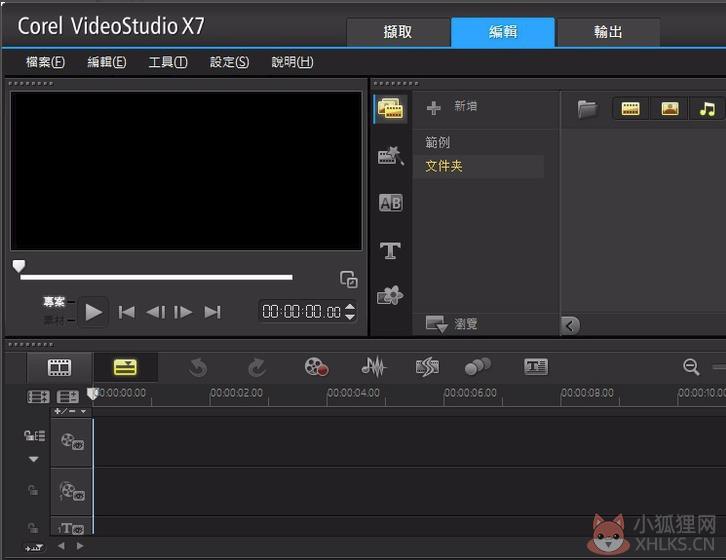Image resolution: width=726 pixels, height=560 pixels.
Task: Click the 新增 add folder button
Action: coord(465,106)
